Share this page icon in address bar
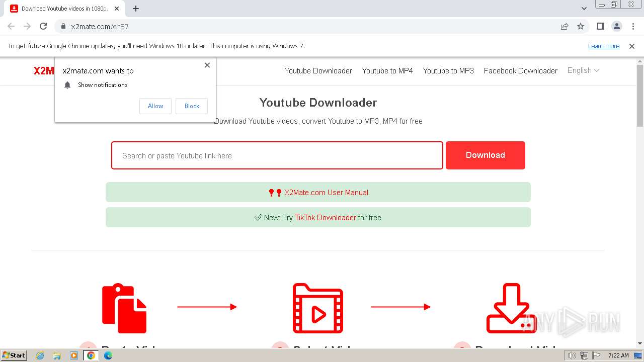The width and height of the screenshot is (644, 362). click(x=565, y=26)
